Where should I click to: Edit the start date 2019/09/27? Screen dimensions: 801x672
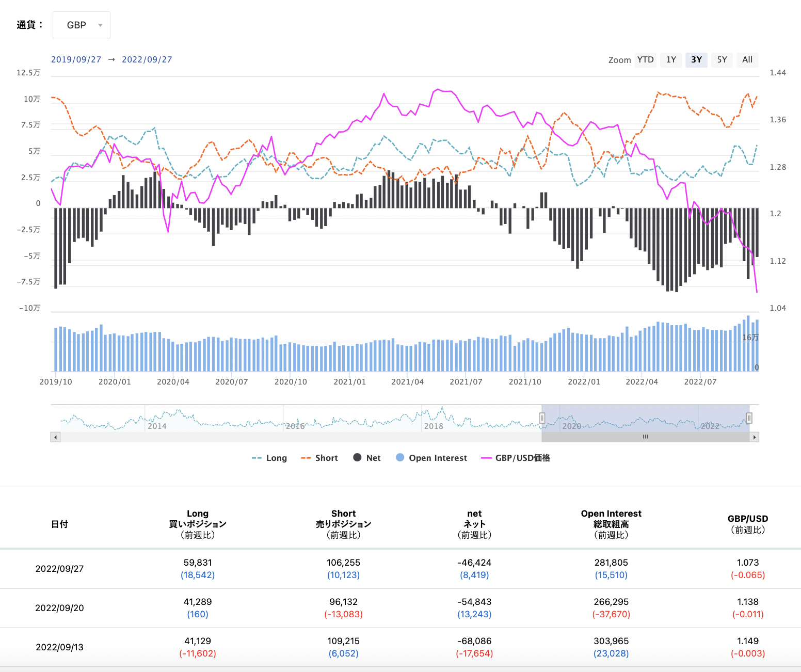76,59
